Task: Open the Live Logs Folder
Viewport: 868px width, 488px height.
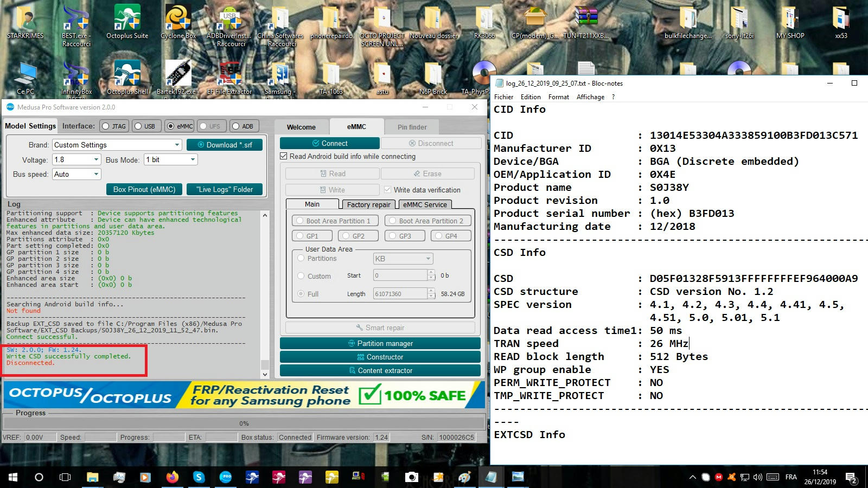Action: [225, 189]
